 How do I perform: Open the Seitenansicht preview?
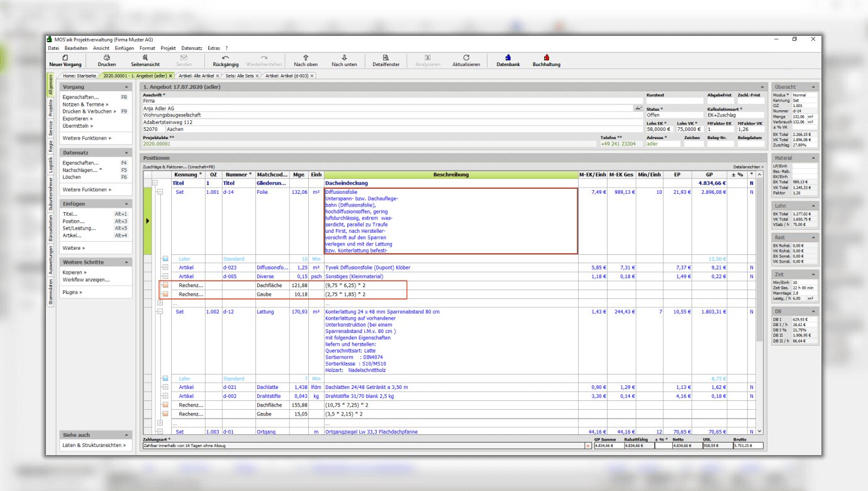[x=145, y=57]
